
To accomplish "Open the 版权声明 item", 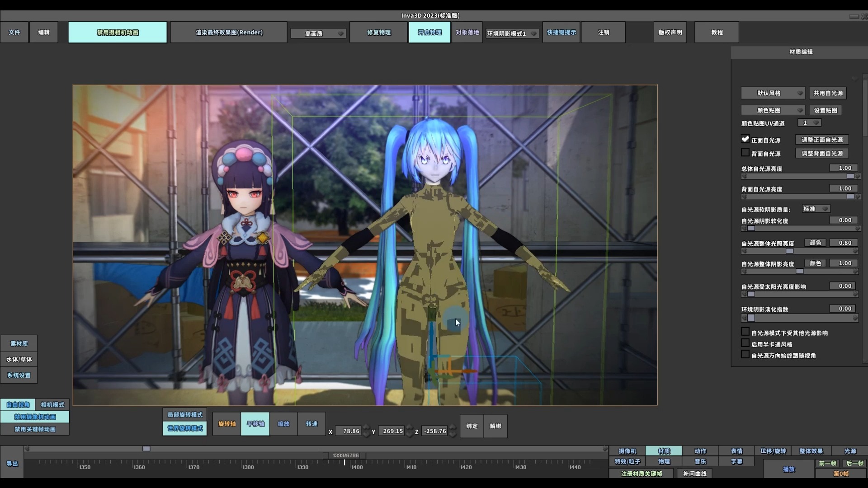I will [x=670, y=33].
